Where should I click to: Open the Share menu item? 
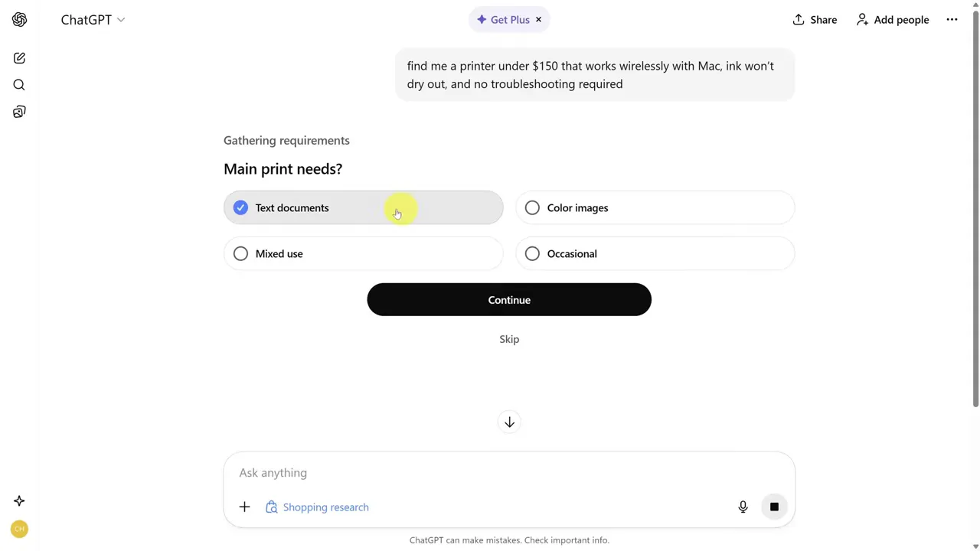pos(814,19)
